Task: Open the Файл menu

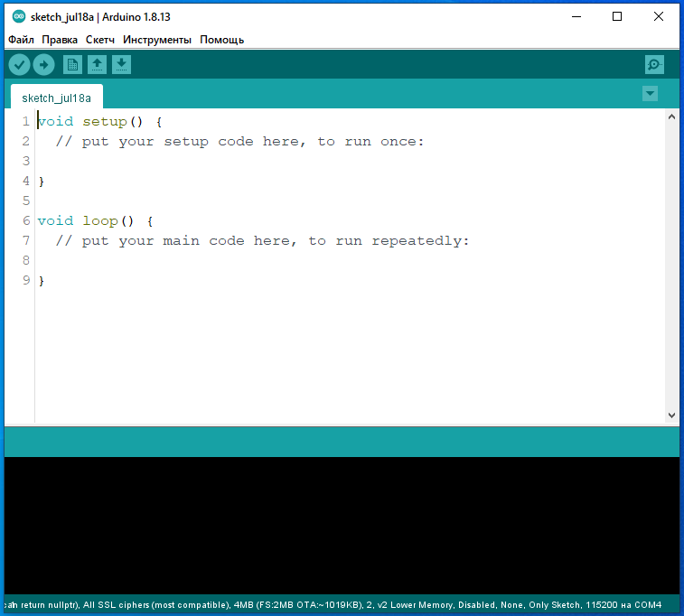Action: pyautogui.click(x=21, y=40)
